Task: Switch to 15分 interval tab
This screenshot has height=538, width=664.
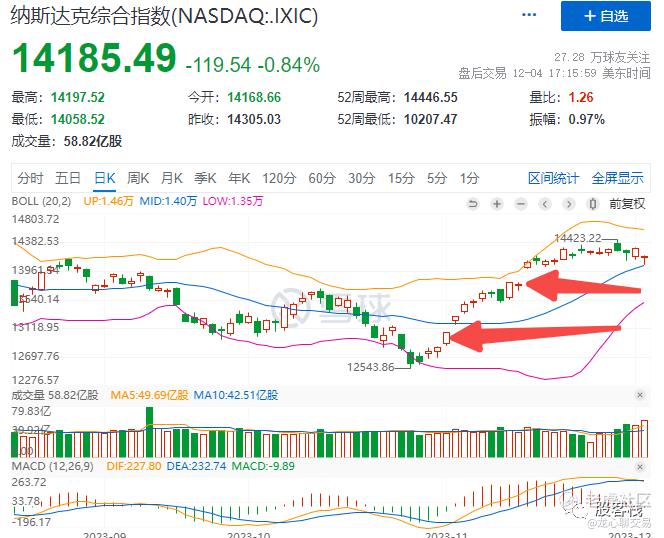Action: click(x=401, y=178)
